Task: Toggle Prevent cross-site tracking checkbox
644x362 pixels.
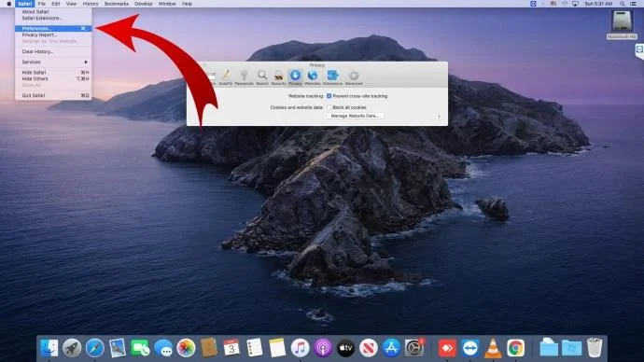Action: click(x=329, y=96)
